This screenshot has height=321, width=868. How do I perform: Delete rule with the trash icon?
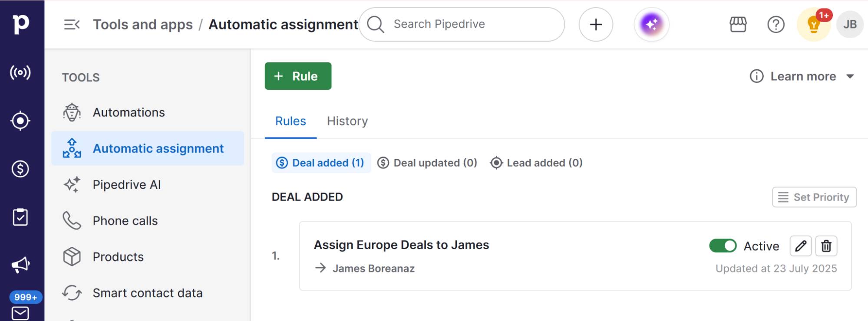(x=826, y=246)
